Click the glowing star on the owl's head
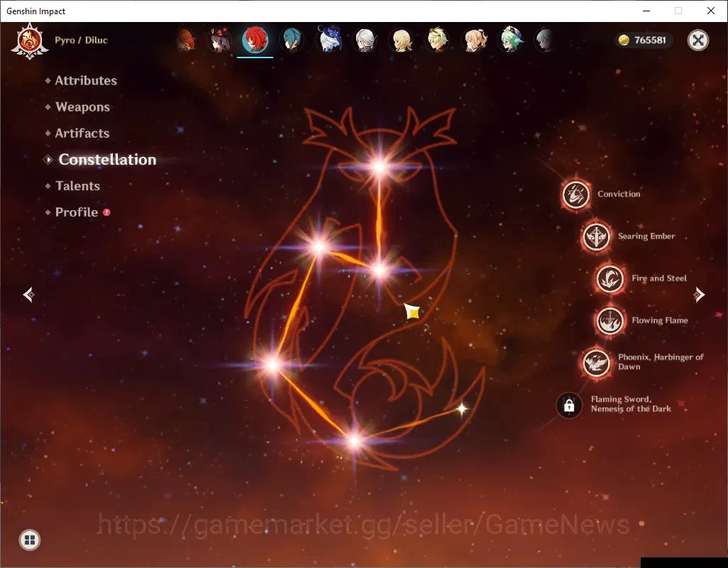 tap(380, 167)
